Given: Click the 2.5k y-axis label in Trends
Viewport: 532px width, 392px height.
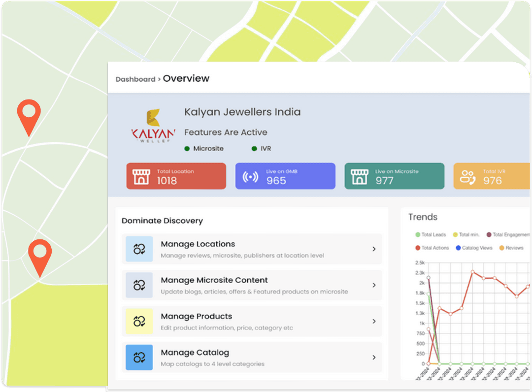Looking at the screenshot, I should (x=420, y=262).
